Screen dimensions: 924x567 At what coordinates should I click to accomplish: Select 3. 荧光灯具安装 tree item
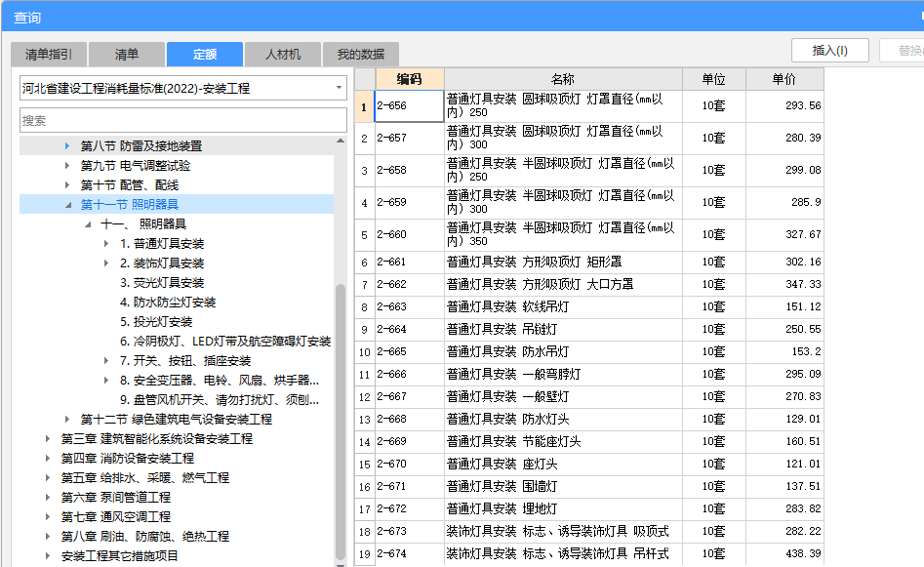[x=162, y=283]
